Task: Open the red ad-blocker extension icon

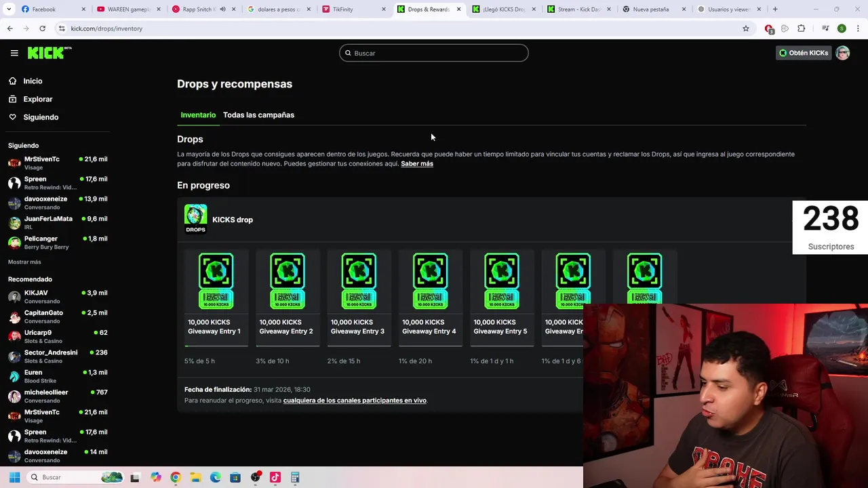Action: [x=769, y=28]
